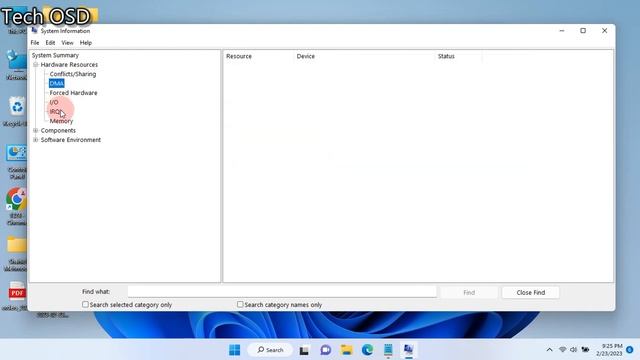
Task: Open the Windows Start menu
Action: pos(235,350)
